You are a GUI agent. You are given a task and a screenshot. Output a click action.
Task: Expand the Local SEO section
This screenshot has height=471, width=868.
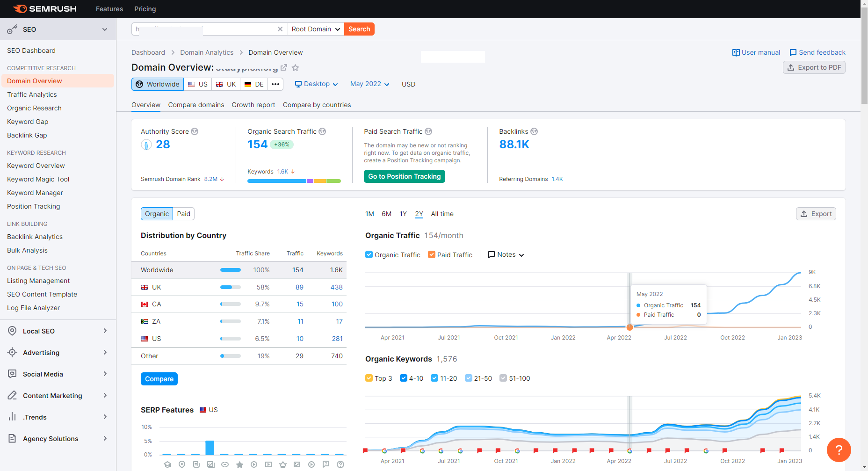105,331
